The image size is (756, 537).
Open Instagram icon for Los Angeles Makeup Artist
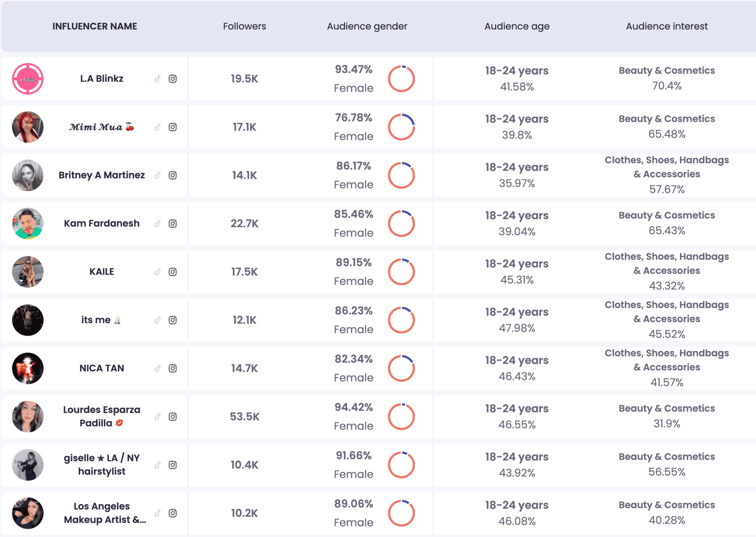[x=172, y=513]
